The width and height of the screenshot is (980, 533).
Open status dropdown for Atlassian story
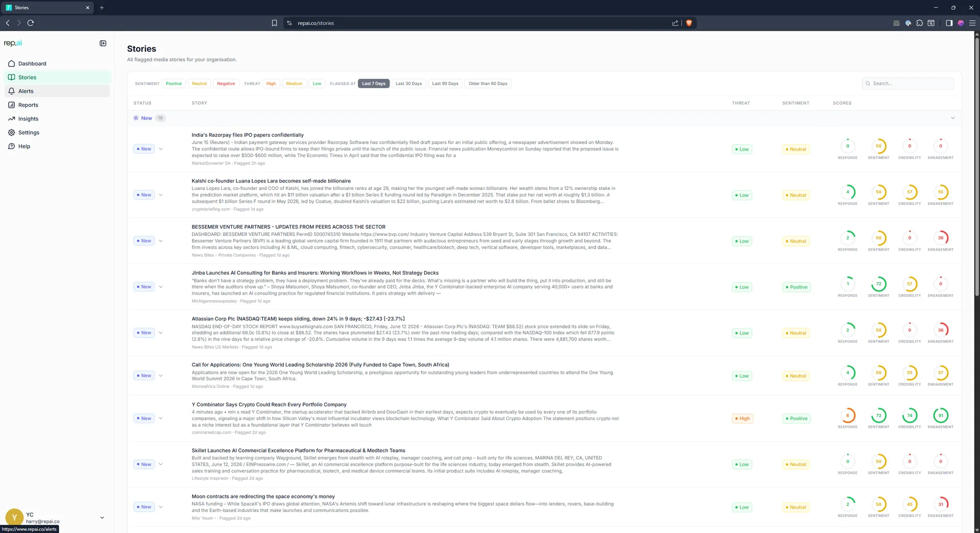pos(161,333)
